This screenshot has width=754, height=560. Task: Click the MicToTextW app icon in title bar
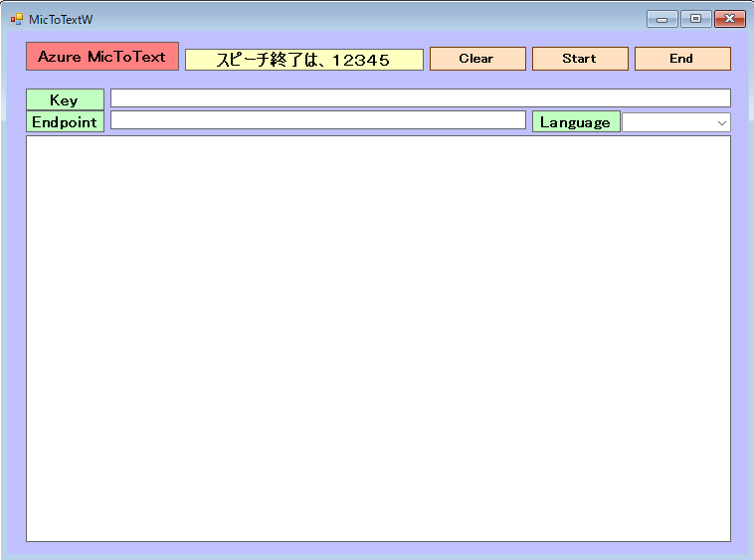(x=16, y=19)
